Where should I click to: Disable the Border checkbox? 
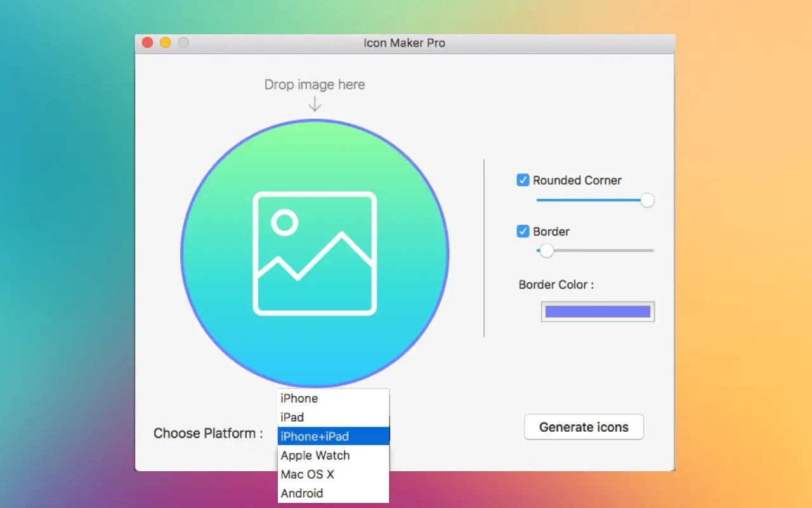click(523, 232)
